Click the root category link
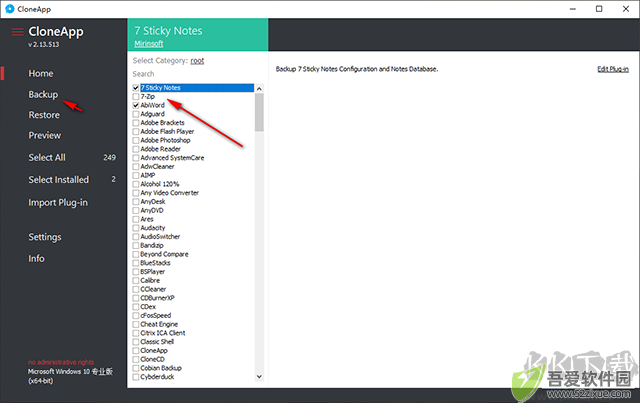The image size is (640, 403). pyautogui.click(x=197, y=61)
